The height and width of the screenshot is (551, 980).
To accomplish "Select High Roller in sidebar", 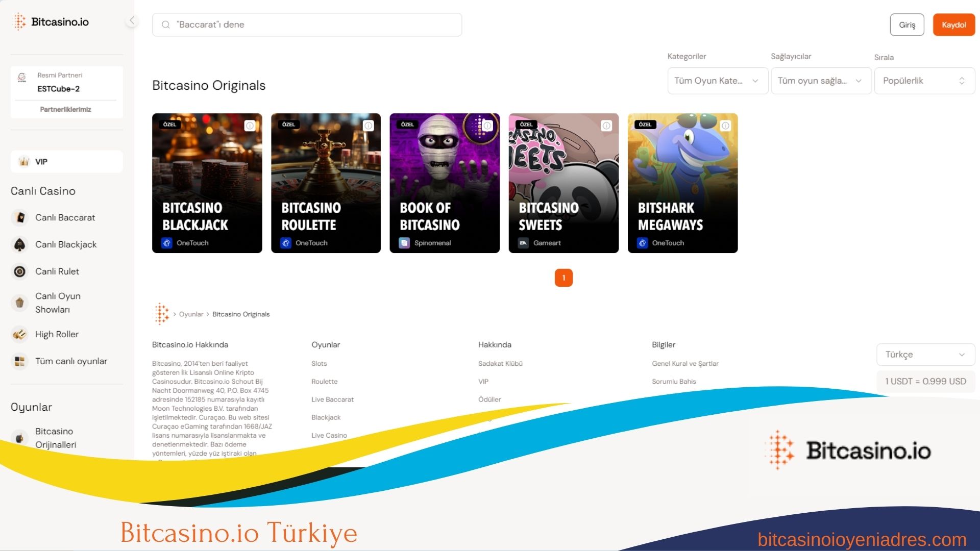I will click(57, 334).
